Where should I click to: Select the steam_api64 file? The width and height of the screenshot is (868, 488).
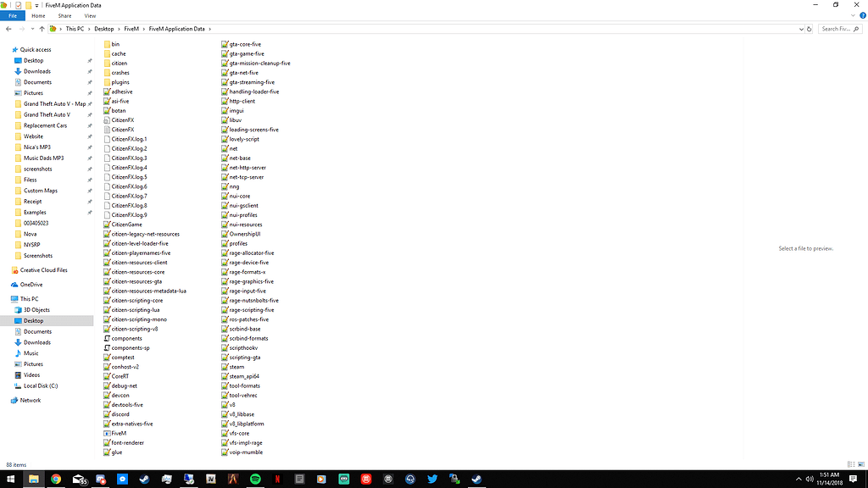click(240, 376)
